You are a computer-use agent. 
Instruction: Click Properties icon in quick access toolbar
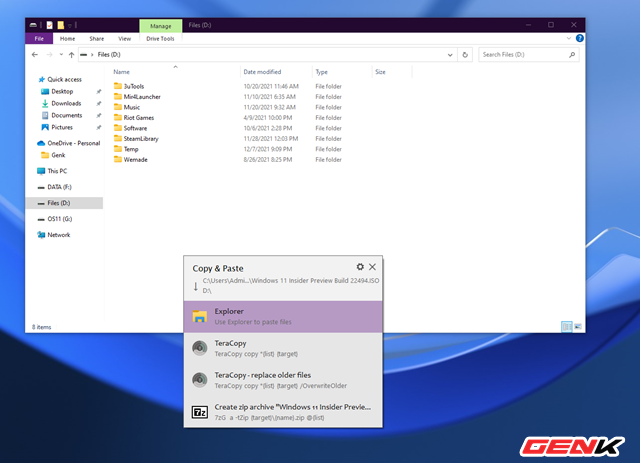pyautogui.click(x=49, y=25)
